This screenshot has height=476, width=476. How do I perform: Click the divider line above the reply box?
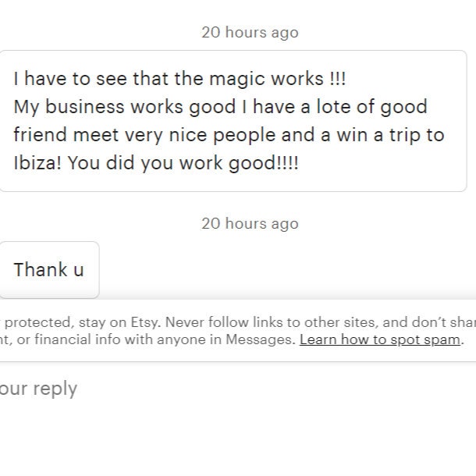tap(238, 362)
